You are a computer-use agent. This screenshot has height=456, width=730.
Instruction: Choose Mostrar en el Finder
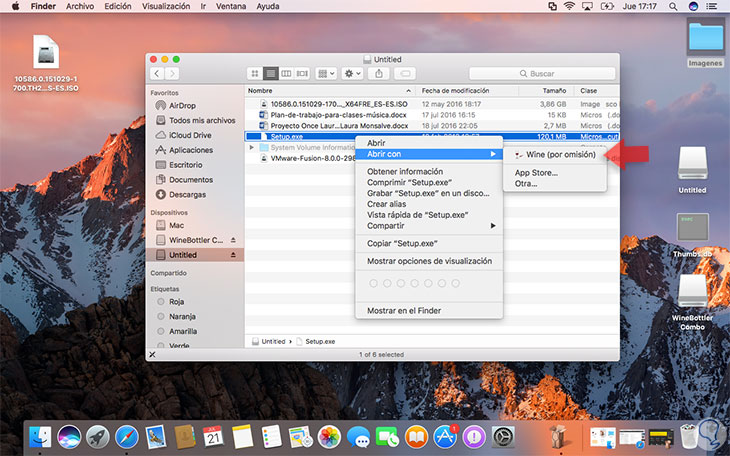429,311
